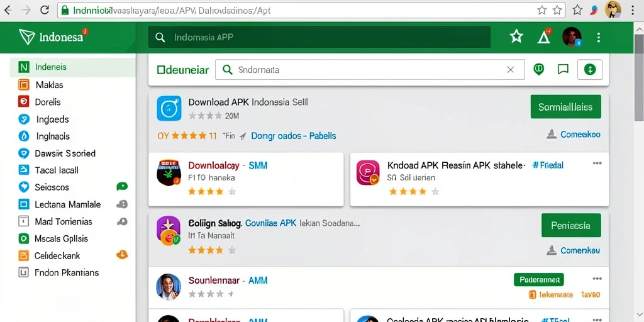The image size is (644, 322).
Task: Open the Kndoad APK card three-dot options
Action: (597, 164)
